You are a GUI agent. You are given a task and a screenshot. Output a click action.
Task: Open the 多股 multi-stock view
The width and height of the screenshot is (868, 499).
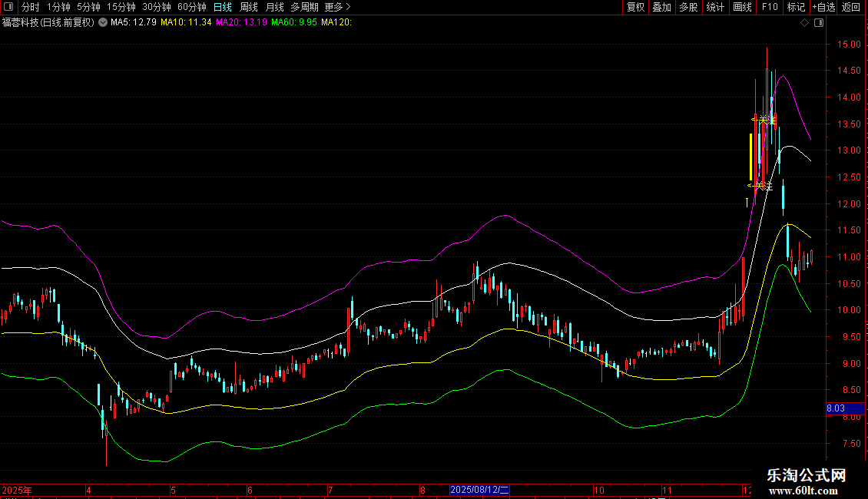(688, 7)
